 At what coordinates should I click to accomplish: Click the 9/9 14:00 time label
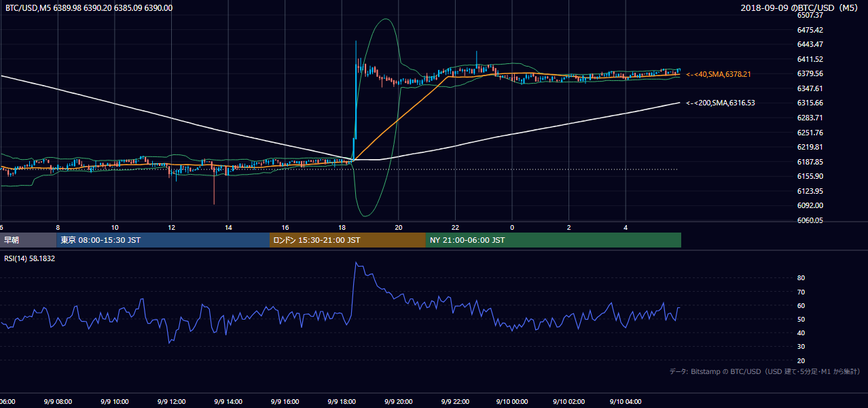point(228,401)
